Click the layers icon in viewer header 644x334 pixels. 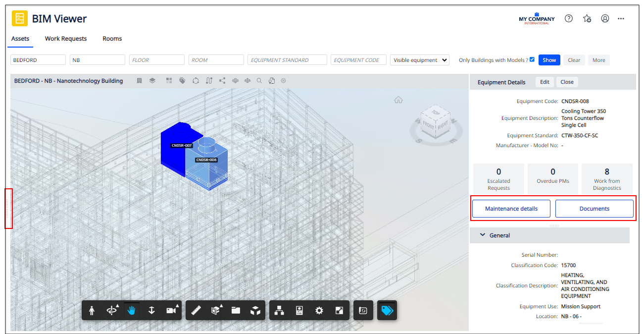(x=152, y=81)
